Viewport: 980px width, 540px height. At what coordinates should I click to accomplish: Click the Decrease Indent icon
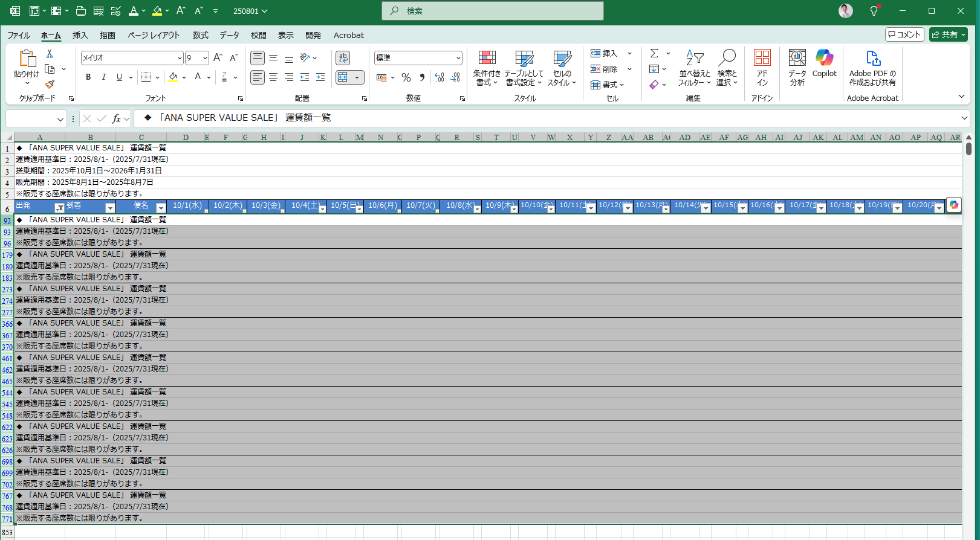(x=305, y=77)
